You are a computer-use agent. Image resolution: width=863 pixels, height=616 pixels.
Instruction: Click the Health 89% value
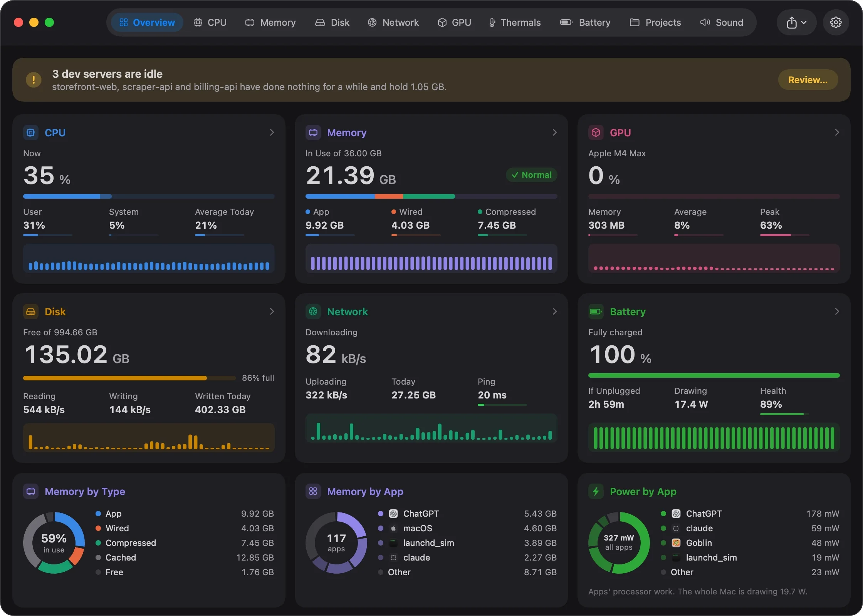point(771,404)
